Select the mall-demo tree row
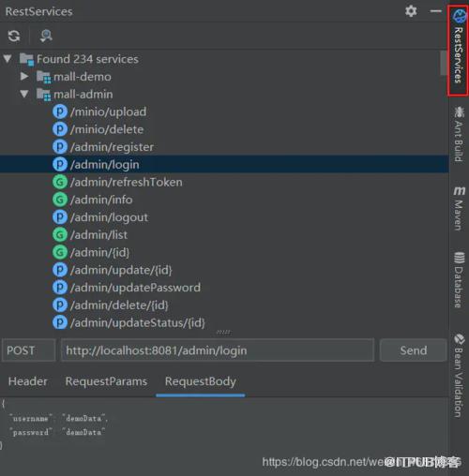This screenshot has width=469, height=476. [224, 77]
